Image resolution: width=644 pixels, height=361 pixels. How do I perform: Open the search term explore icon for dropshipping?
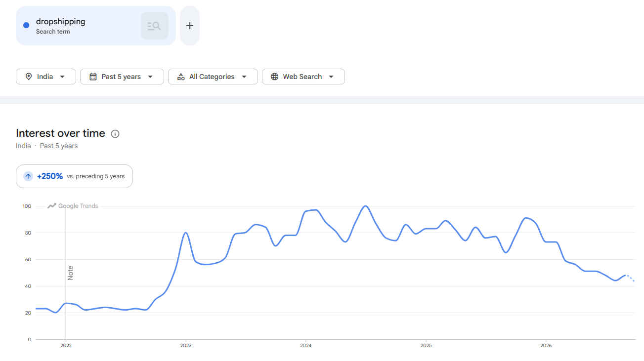pyautogui.click(x=155, y=26)
